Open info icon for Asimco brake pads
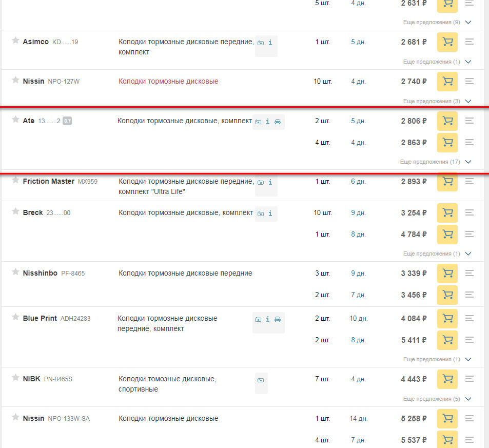This screenshot has height=448, width=489. pos(270,43)
